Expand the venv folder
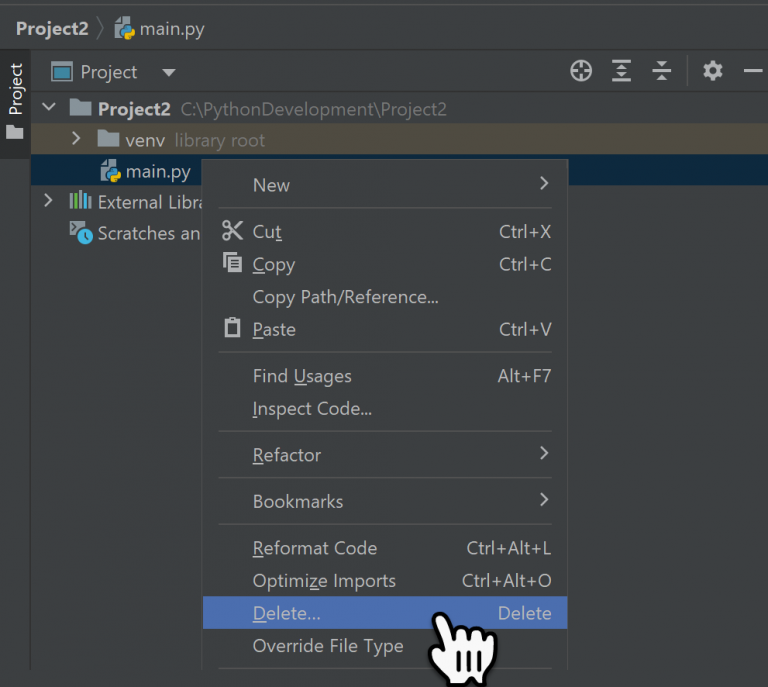 tap(76, 139)
